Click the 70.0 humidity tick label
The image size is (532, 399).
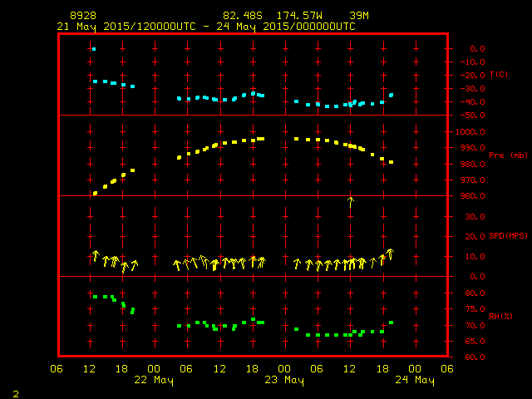point(475,326)
